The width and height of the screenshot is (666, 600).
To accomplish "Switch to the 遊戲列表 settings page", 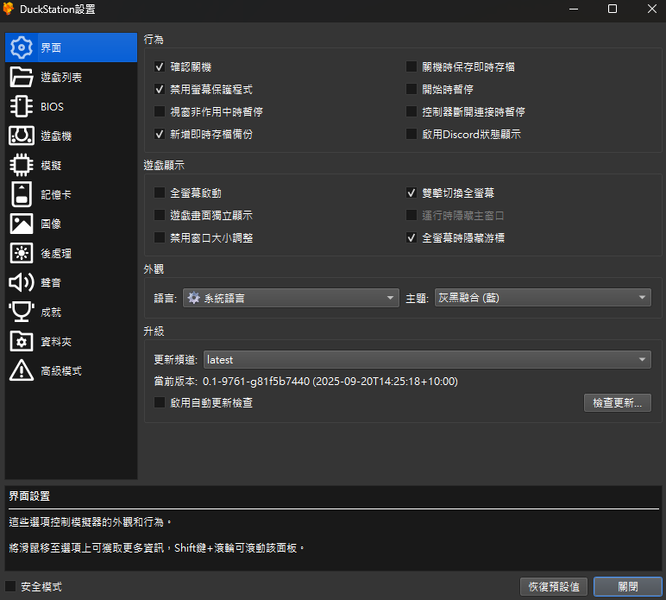I will [x=71, y=77].
